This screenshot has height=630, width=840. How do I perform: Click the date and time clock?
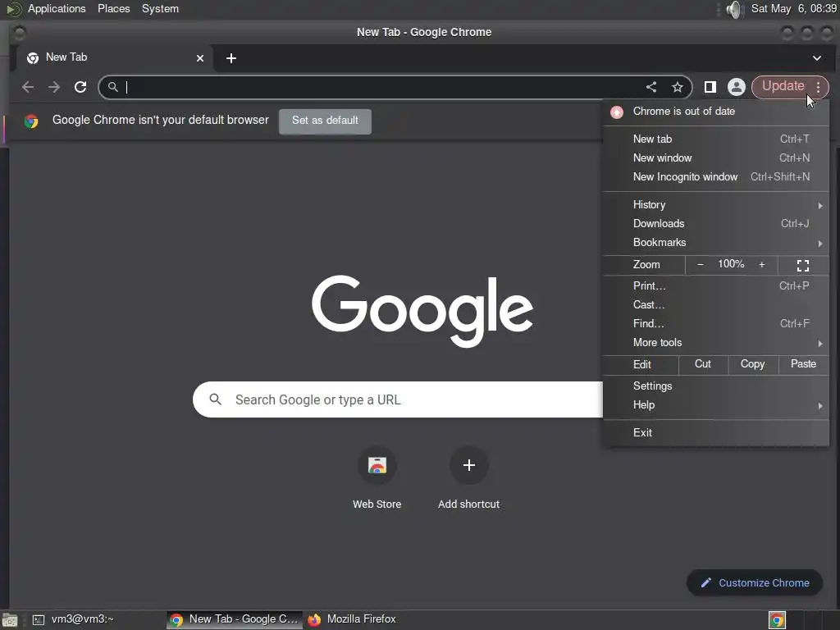[x=793, y=8]
